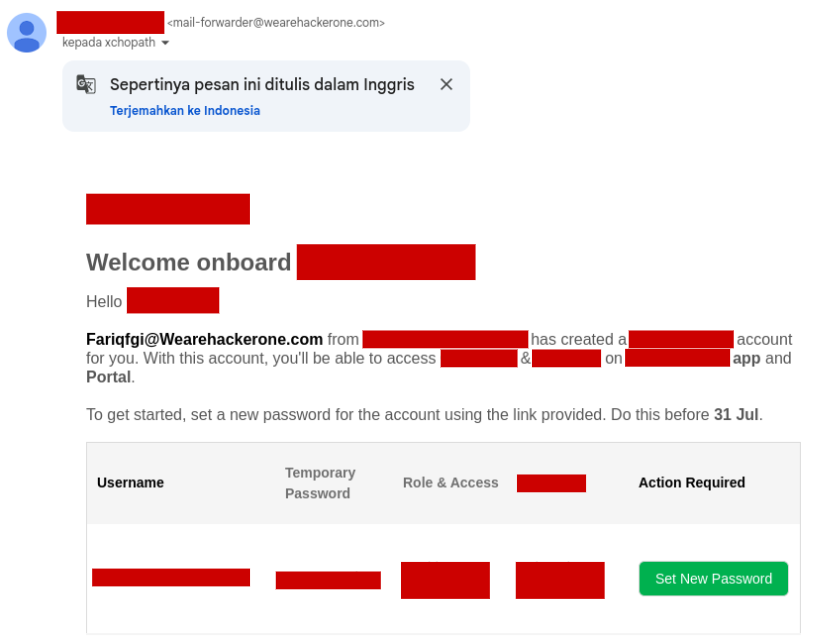Expand recipient details arrow beside xchopath
Viewport: 834px width, 643px height.
pos(165,43)
